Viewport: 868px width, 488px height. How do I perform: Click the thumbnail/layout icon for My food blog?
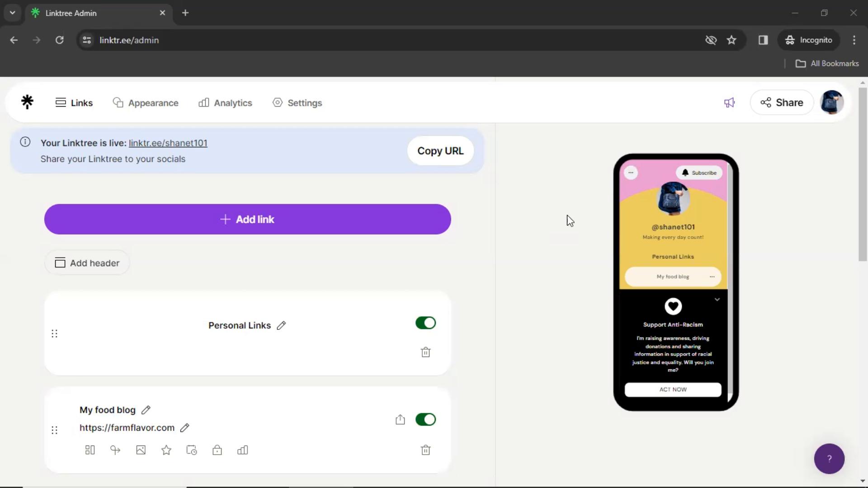[x=90, y=450]
